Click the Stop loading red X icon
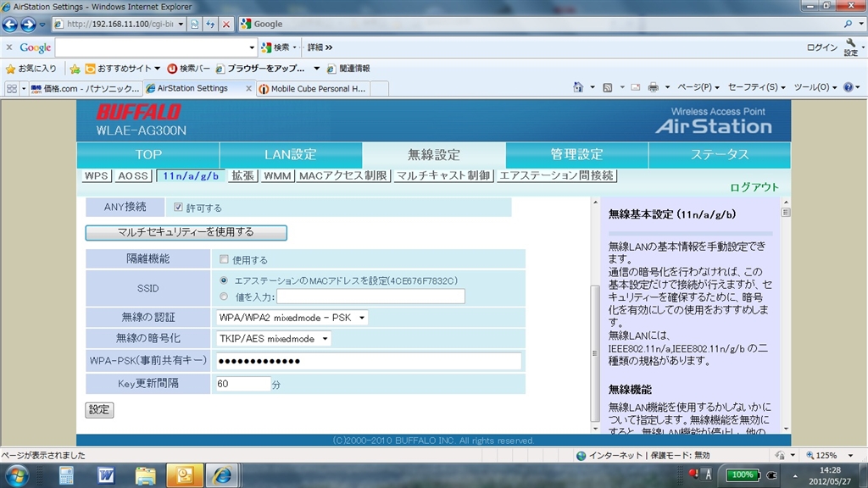868x488 pixels. (225, 25)
